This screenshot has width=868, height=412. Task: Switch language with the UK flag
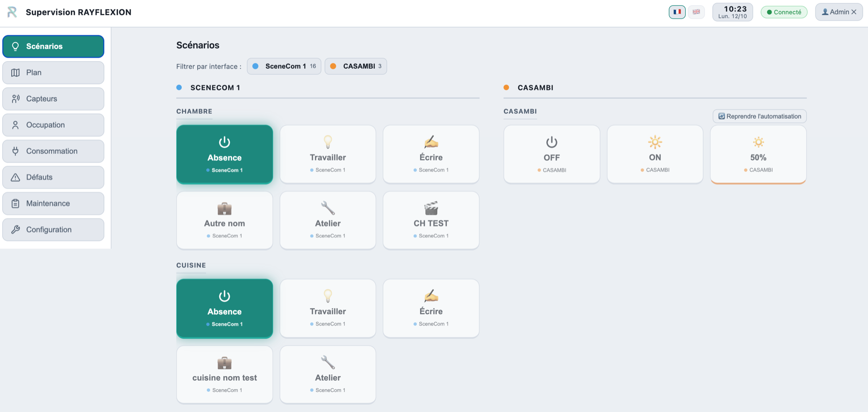click(696, 12)
